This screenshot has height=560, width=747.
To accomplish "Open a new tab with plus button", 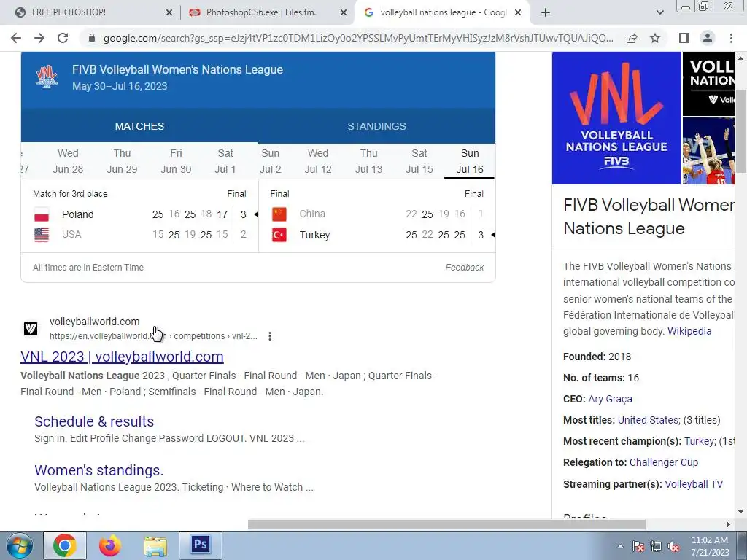I will (x=546, y=12).
